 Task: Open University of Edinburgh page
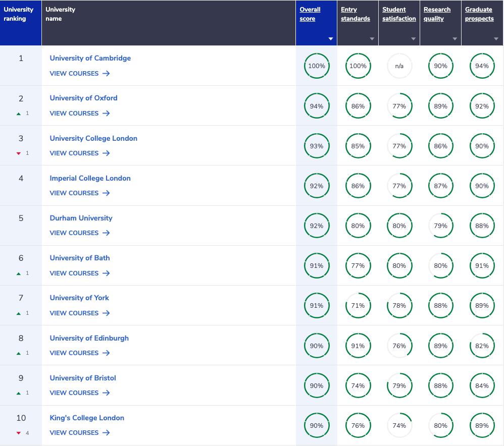click(x=89, y=338)
